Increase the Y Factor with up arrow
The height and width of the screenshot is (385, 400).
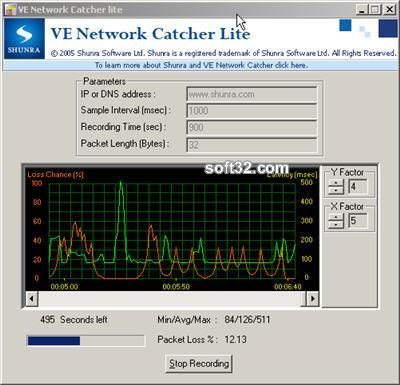[336, 183]
